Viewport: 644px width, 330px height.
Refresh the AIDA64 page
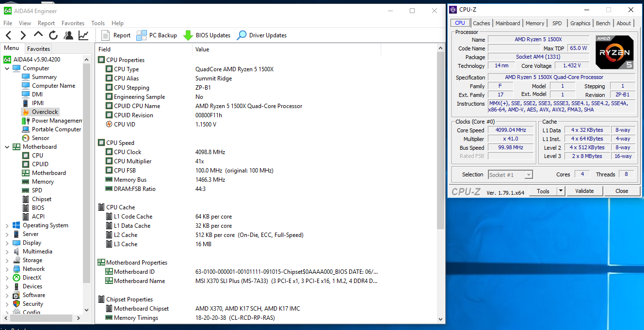[53, 35]
